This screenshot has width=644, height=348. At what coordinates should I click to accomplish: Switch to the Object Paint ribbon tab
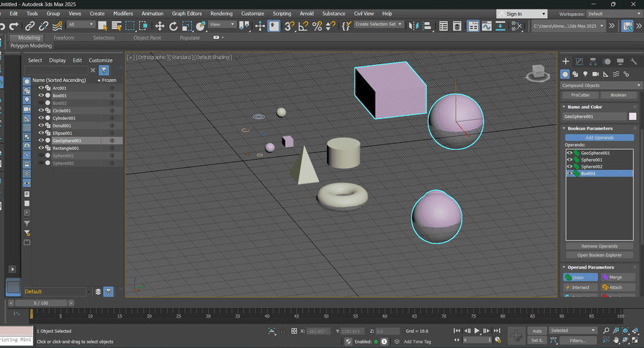(147, 38)
